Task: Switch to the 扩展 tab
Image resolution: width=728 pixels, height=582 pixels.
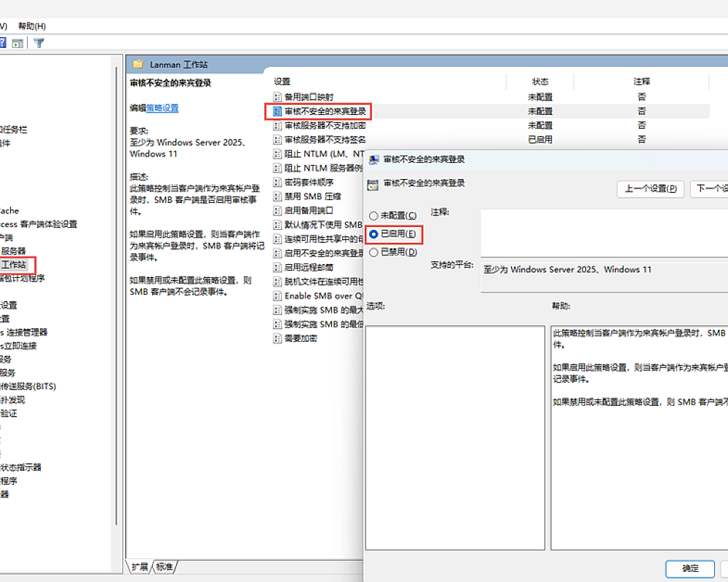Action: click(x=140, y=567)
